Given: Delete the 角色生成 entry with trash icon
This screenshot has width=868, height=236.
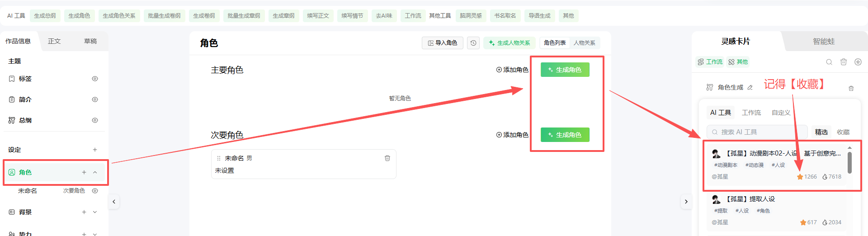Looking at the screenshot, I should (x=851, y=88).
